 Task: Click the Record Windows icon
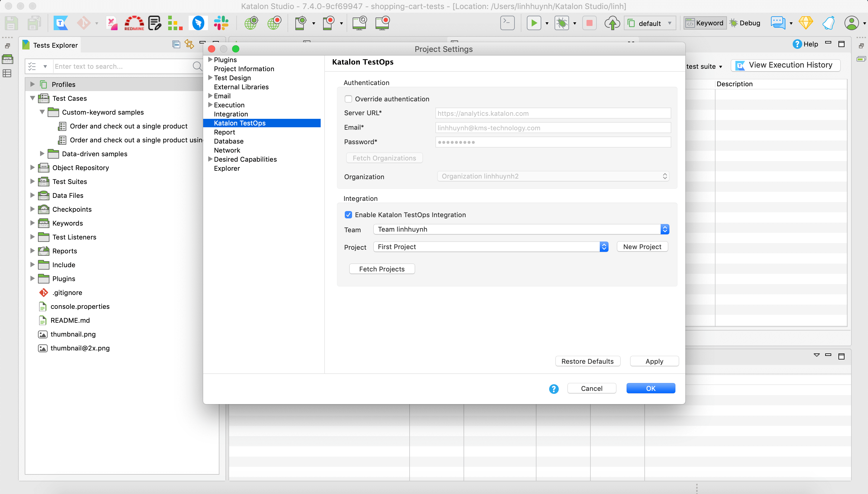[x=382, y=23]
